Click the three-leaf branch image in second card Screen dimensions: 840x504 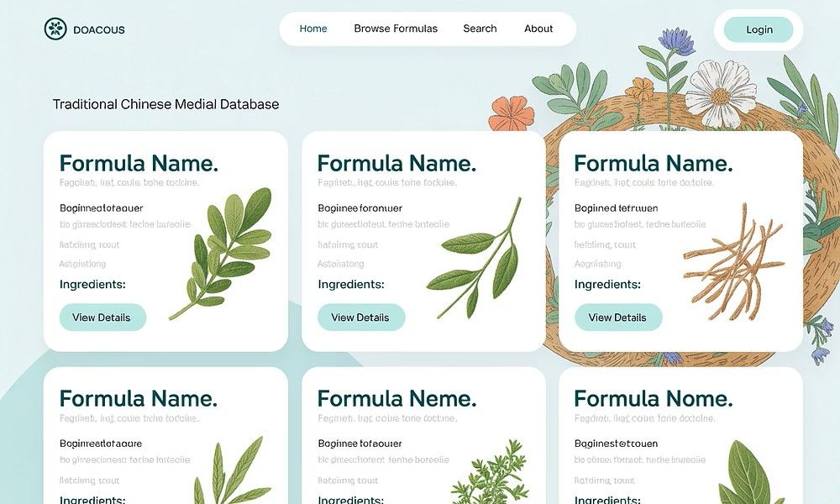coord(475,258)
